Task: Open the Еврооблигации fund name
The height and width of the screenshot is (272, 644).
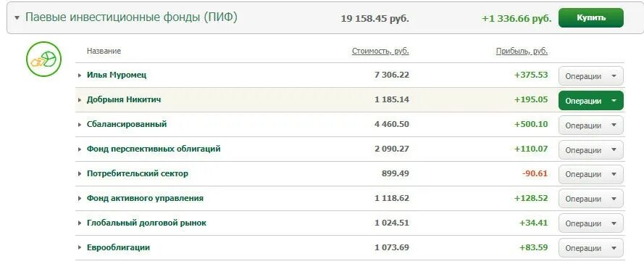Action: click(118, 248)
